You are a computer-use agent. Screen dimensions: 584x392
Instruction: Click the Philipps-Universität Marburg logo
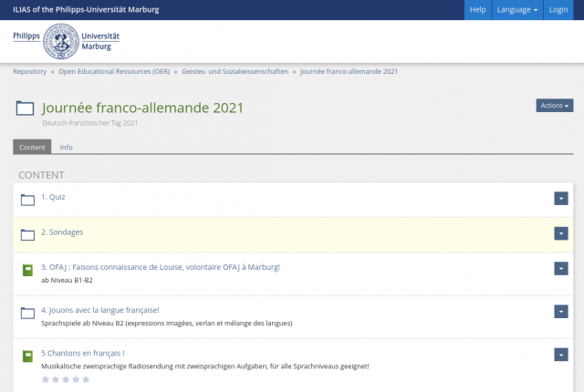point(66,41)
